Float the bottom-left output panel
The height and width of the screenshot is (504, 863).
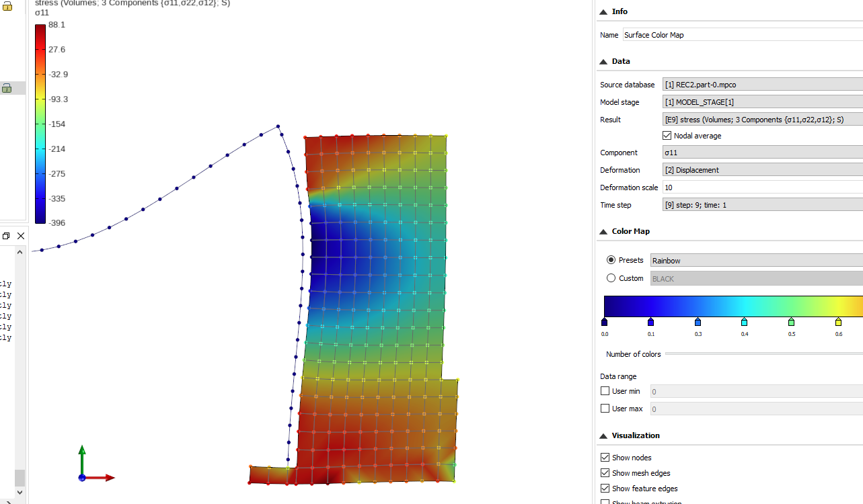(x=7, y=236)
